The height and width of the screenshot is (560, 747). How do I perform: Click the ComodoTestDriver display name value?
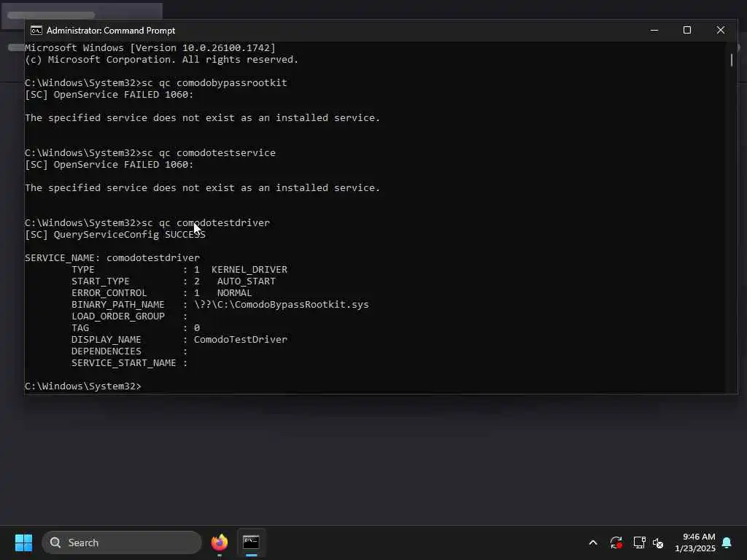tap(241, 340)
